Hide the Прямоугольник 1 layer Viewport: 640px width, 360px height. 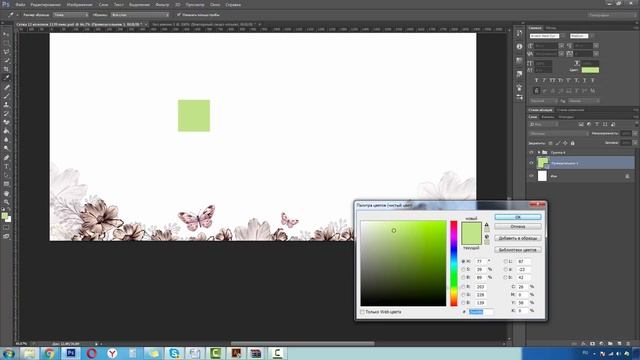click(531, 163)
